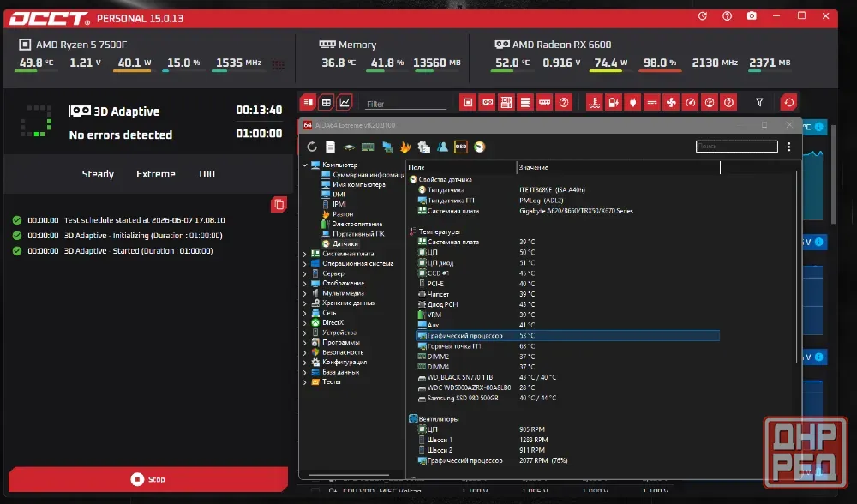
Task: Open the funnel filter options in OCCT
Action: click(759, 102)
